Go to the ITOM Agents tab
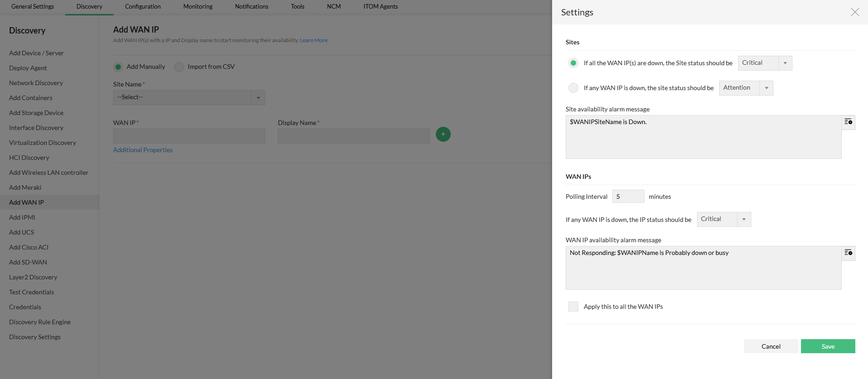The image size is (868, 379). click(x=381, y=7)
